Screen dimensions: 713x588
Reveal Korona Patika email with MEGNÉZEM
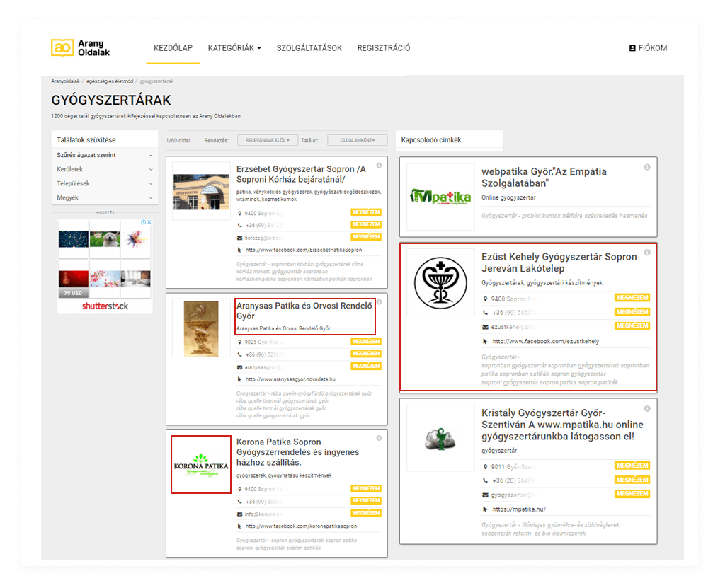[366, 513]
